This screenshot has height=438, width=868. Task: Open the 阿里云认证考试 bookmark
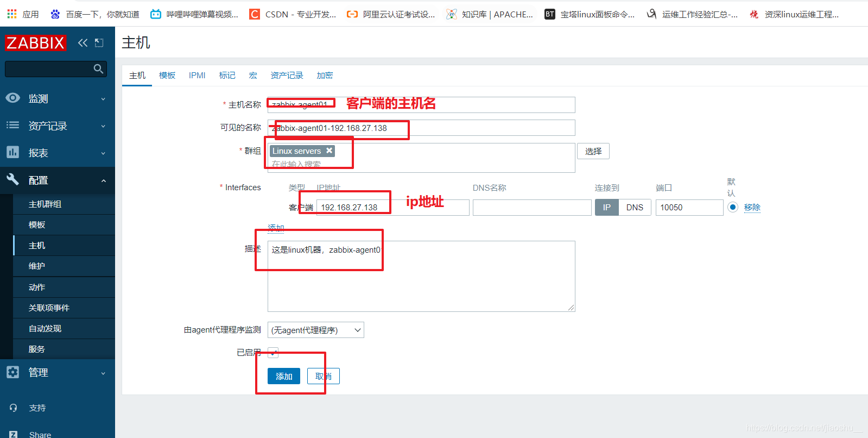coord(391,14)
